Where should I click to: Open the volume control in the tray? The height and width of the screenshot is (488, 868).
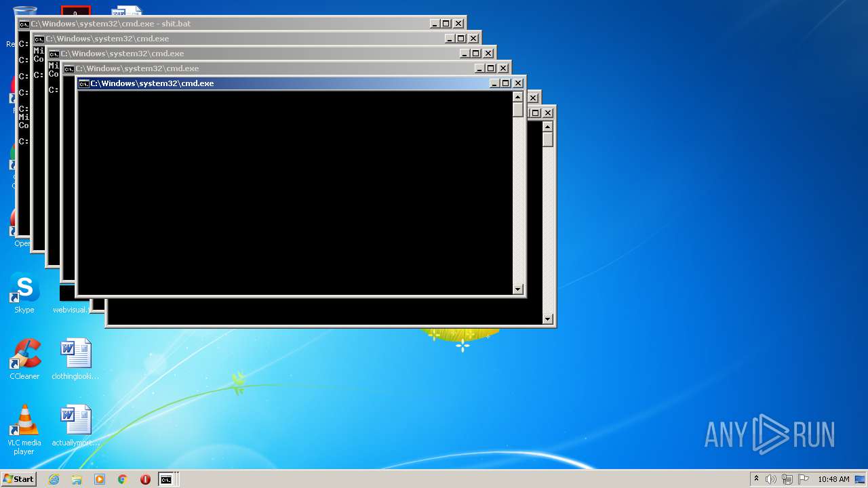point(771,479)
